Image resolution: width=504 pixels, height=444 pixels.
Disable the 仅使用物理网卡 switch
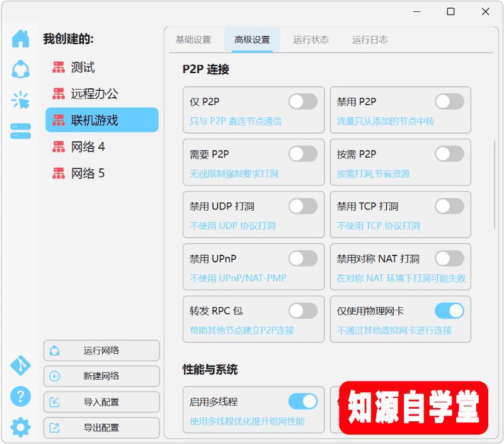(x=449, y=311)
